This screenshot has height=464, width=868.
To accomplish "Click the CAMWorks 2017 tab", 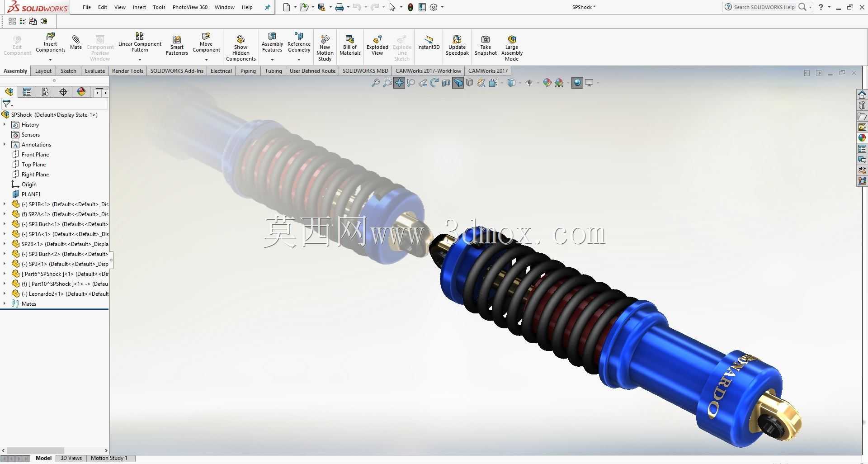I will click(488, 71).
